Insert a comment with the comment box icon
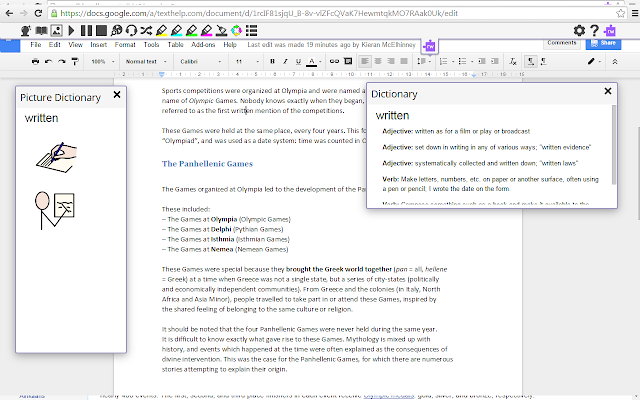 pos(348,62)
